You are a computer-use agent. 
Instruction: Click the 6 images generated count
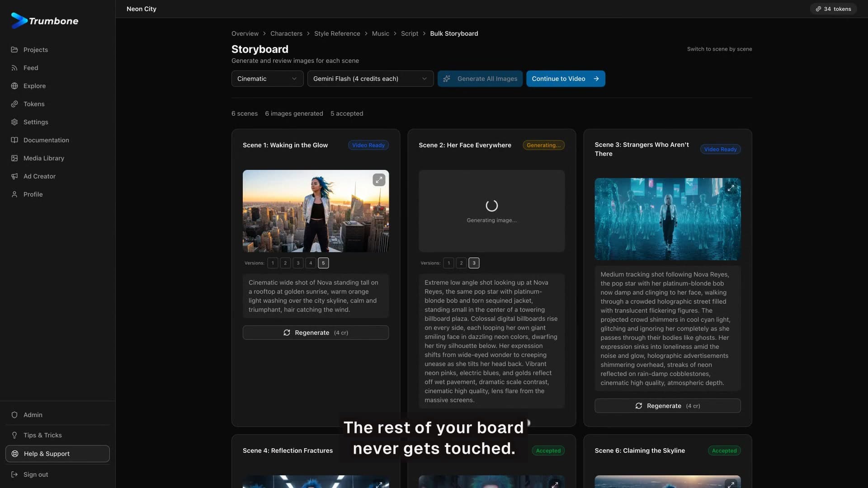294,113
